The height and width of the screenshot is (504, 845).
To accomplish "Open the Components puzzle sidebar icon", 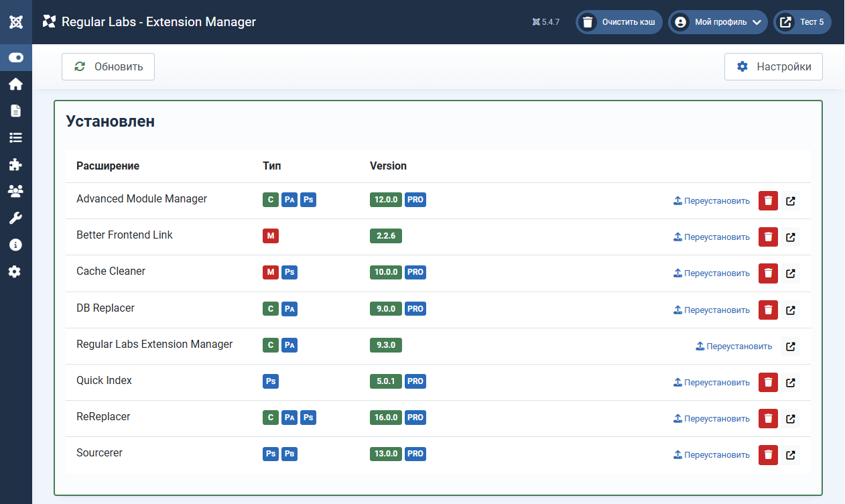I will (16, 165).
